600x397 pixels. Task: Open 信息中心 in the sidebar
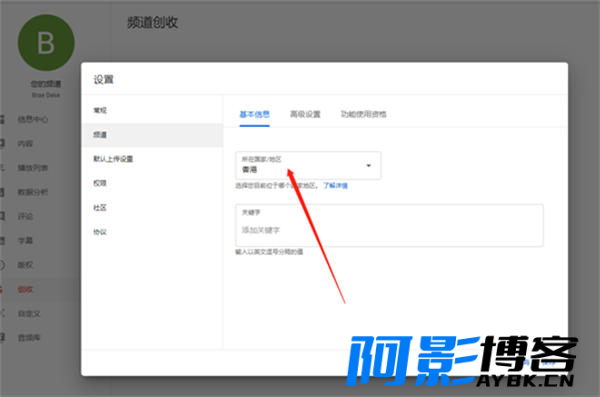tap(33, 119)
